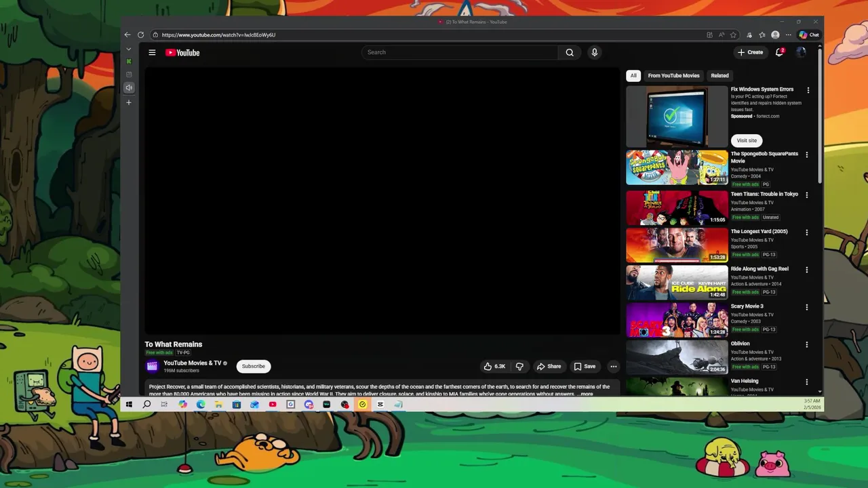Open more actions ellipsis below the video
Viewport: 868px width, 488px height.
point(613,366)
